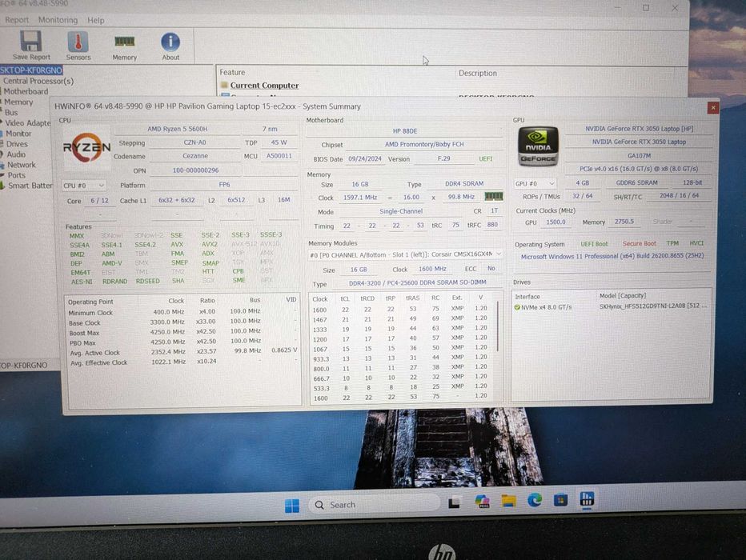The image size is (746, 560).
Task: Open Microsoft Store from taskbar
Action: [x=560, y=500]
